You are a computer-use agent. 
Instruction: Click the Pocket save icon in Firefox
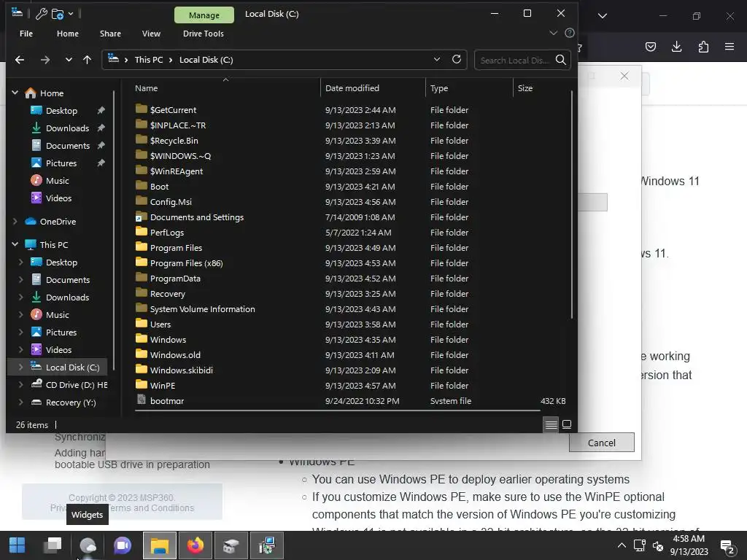[650, 47]
